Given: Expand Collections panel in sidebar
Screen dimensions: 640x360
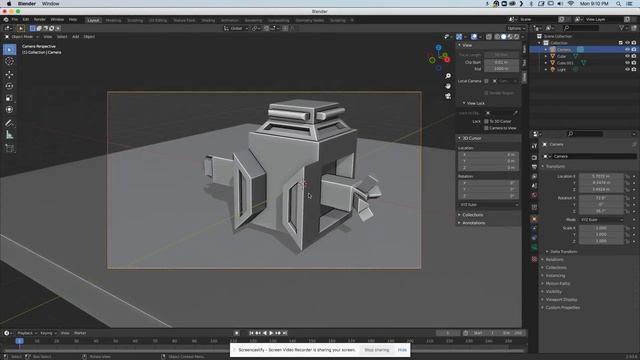Looking at the screenshot, I should (x=459, y=215).
